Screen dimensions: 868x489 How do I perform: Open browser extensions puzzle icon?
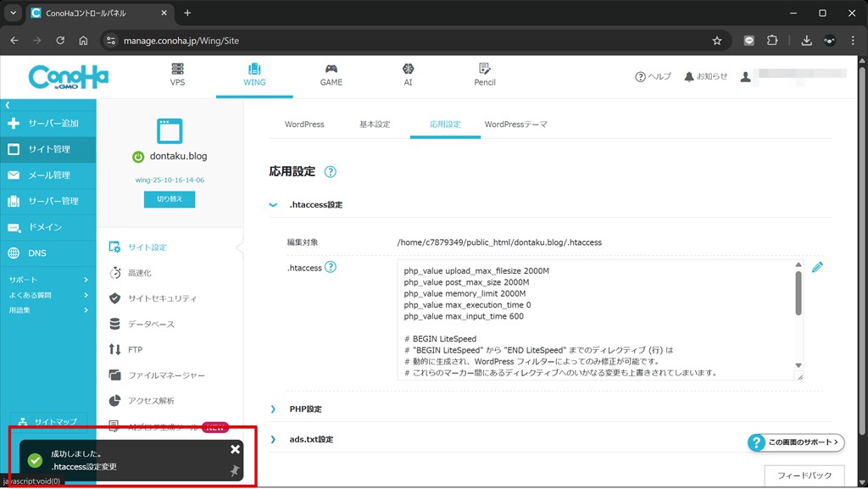(772, 41)
